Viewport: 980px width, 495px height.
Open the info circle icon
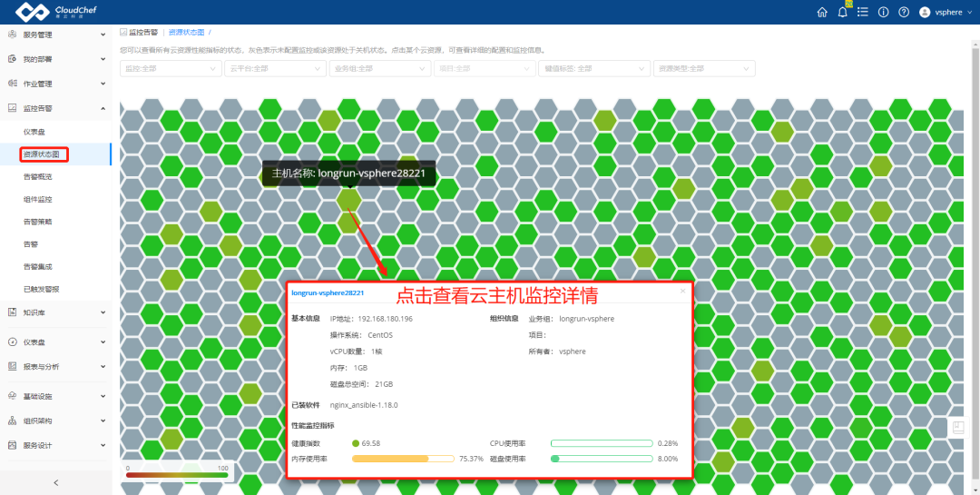click(883, 12)
